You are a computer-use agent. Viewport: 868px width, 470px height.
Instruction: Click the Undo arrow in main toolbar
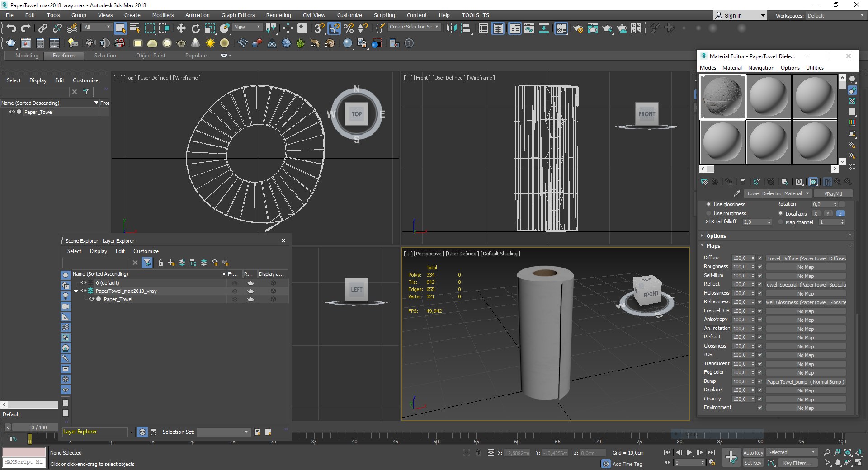pyautogui.click(x=11, y=28)
